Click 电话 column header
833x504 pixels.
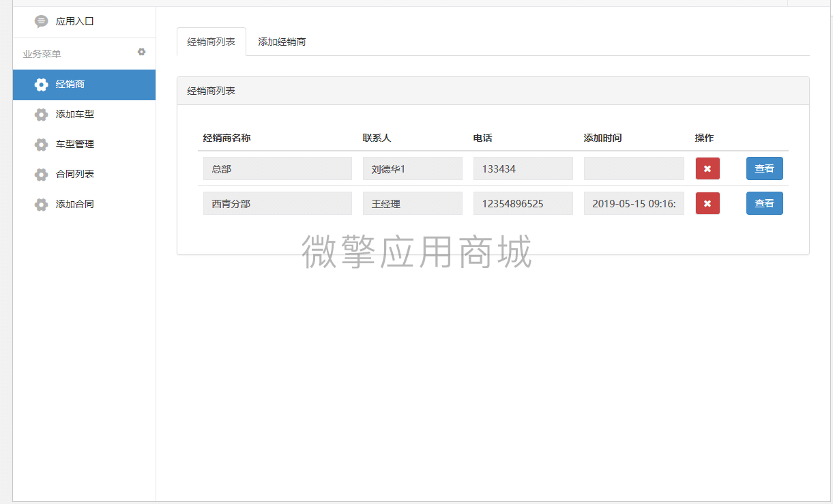483,138
